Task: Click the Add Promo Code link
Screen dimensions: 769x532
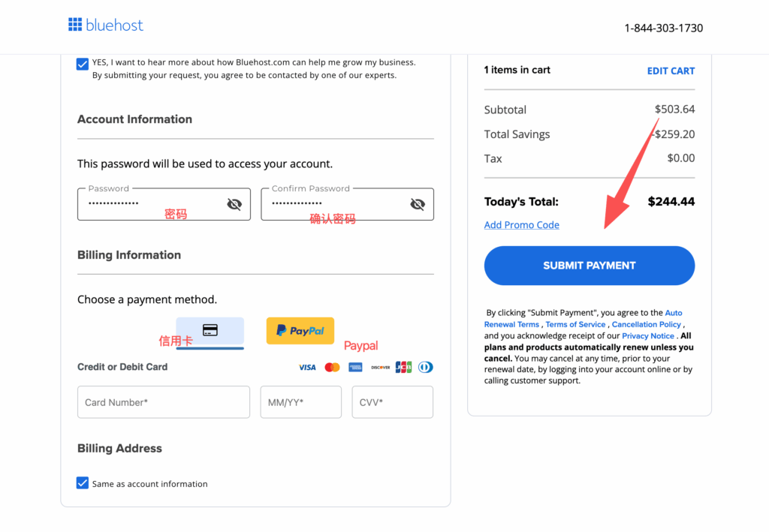Action: 521,225
